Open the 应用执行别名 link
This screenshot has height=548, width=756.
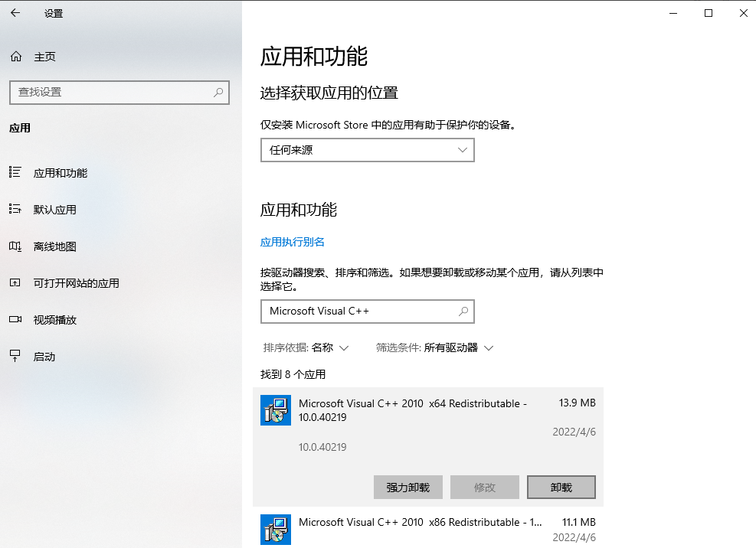pos(293,242)
